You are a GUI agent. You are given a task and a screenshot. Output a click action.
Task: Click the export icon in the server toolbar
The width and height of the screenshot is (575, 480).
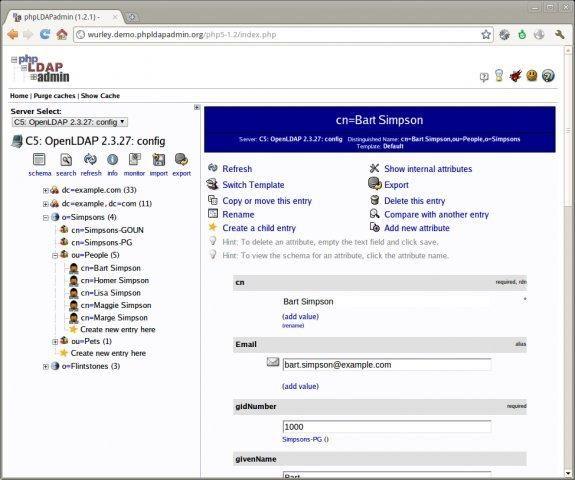coord(182,160)
